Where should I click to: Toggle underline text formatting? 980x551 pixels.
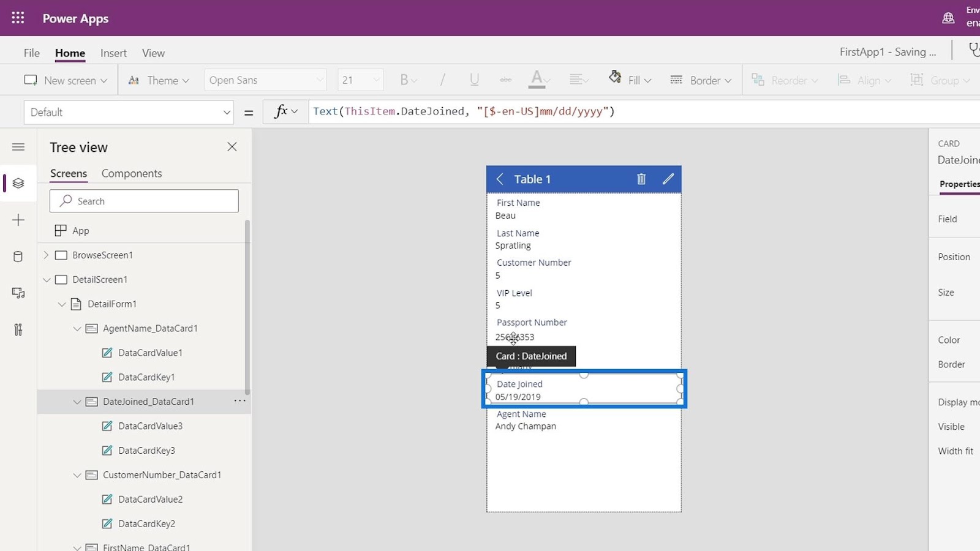tap(474, 80)
